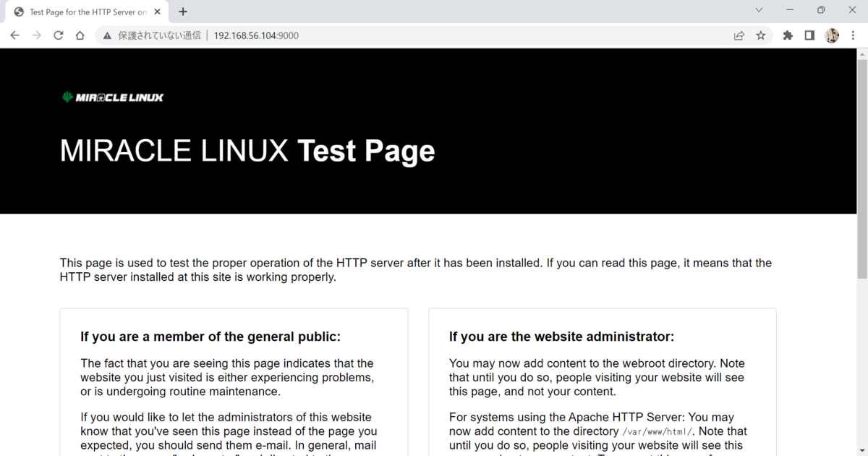
Task: Click the website administrator heading
Action: point(561,337)
